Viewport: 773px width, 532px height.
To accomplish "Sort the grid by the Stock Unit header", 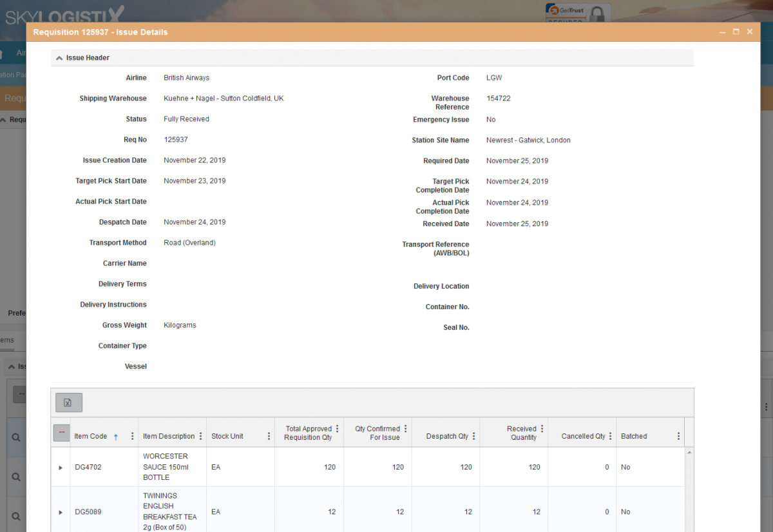I will 227,435.
